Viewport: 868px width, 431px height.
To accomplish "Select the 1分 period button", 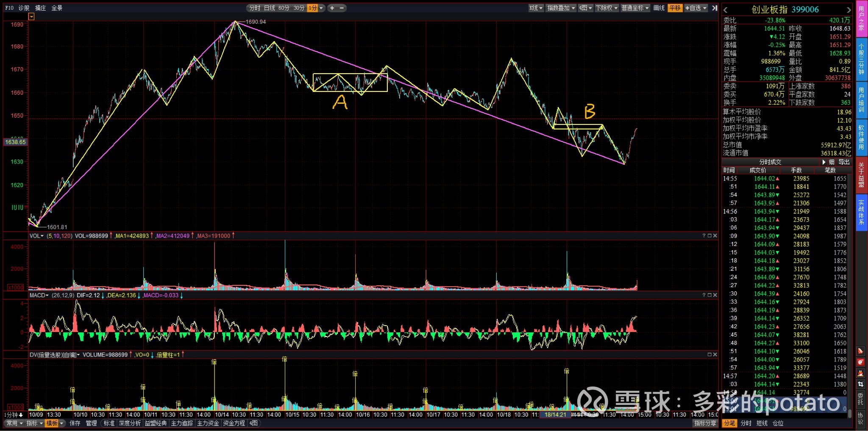I will [x=312, y=8].
